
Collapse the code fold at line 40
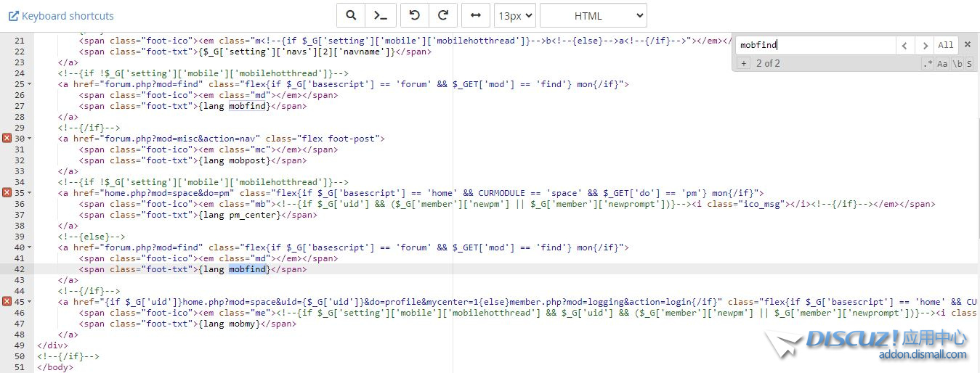29,247
